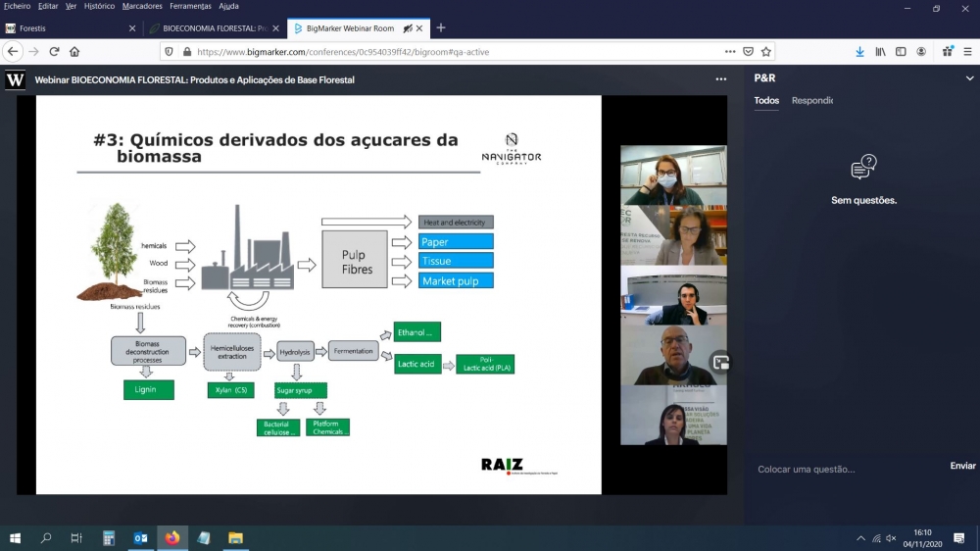Reload the current page
This screenshot has width=980, height=551.
[54, 52]
